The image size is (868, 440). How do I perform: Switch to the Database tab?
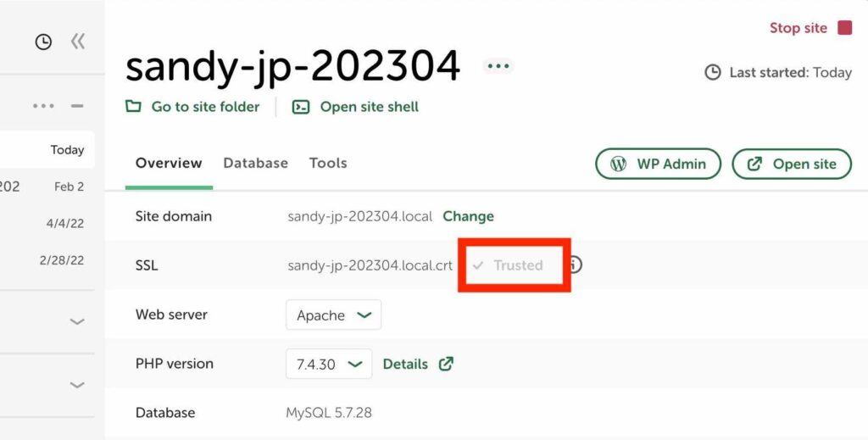pyautogui.click(x=256, y=164)
